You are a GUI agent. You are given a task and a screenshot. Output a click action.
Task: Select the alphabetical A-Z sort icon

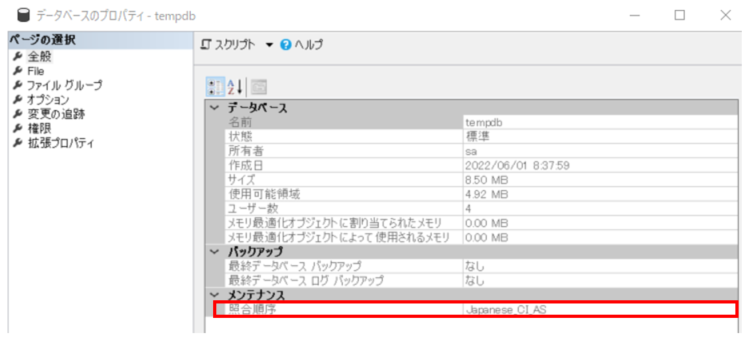click(x=235, y=87)
